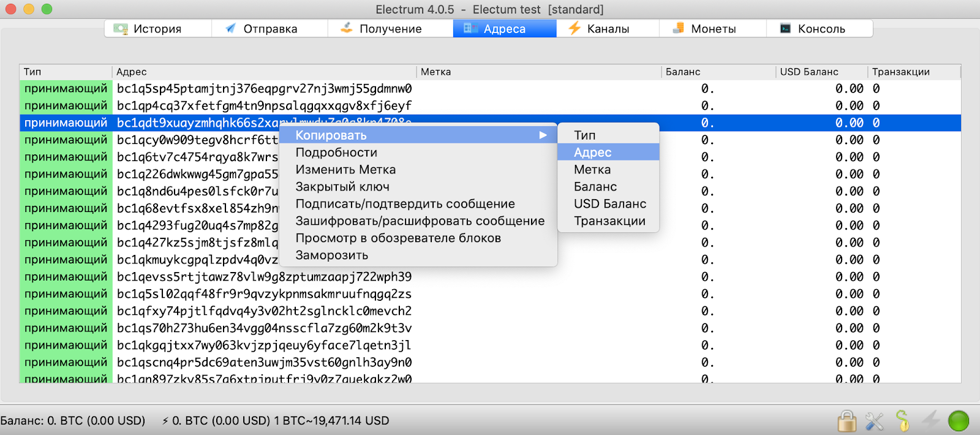Click the padlock password icon in status bar
This screenshot has height=435, width=980.
[847, 421]
